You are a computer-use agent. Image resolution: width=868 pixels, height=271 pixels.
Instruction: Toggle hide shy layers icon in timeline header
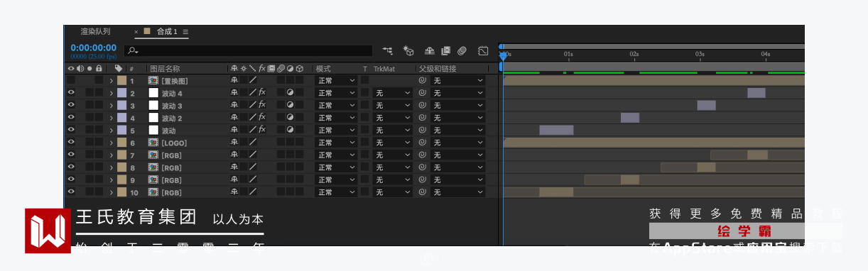[x=430, y=51]
